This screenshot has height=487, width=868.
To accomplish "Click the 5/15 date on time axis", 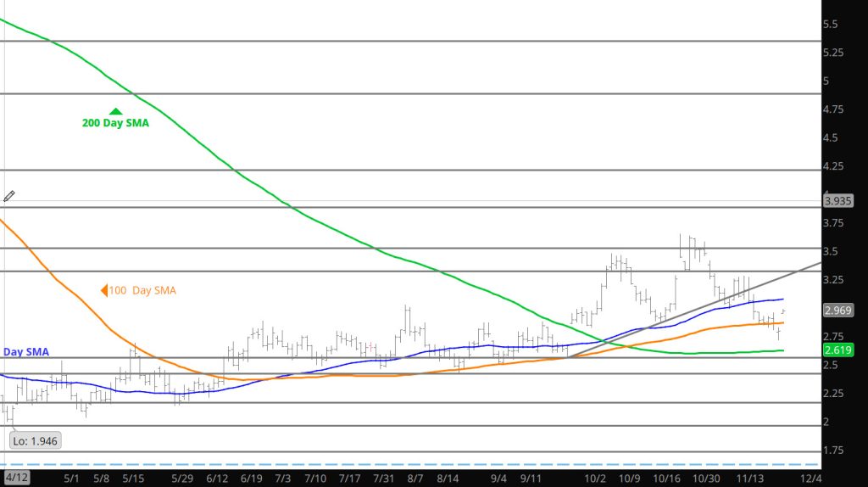I will (x=133, y=479).
